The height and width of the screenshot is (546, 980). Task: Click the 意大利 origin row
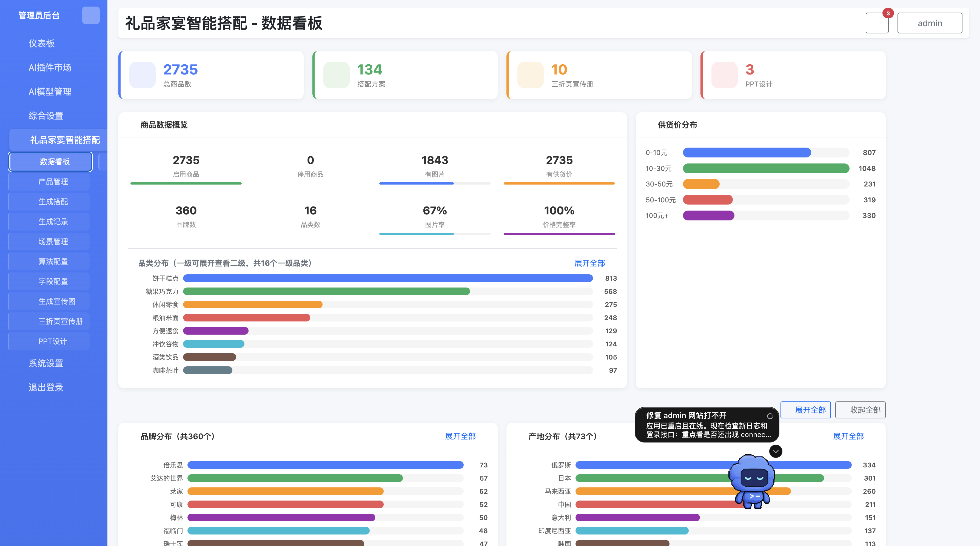coord(707,518)
